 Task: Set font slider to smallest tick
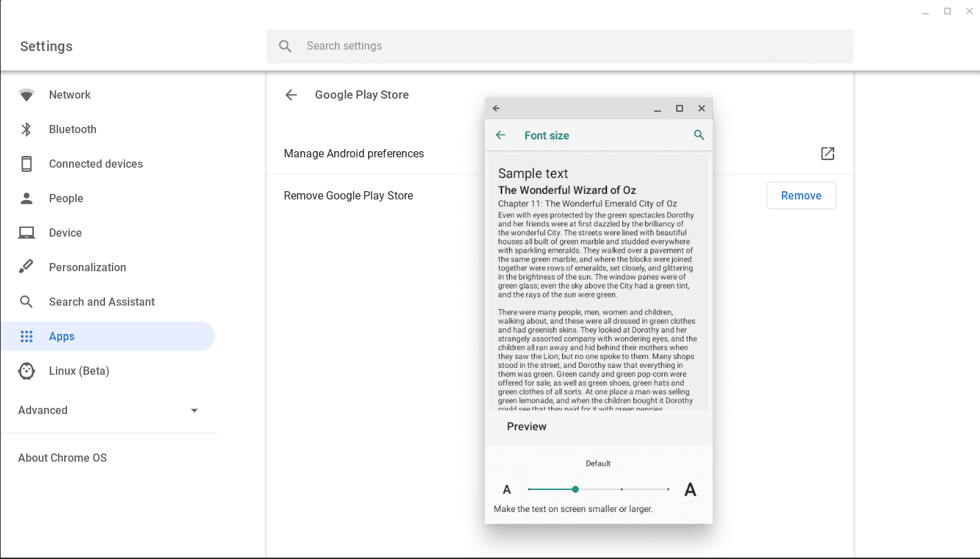tap(529, 489)
